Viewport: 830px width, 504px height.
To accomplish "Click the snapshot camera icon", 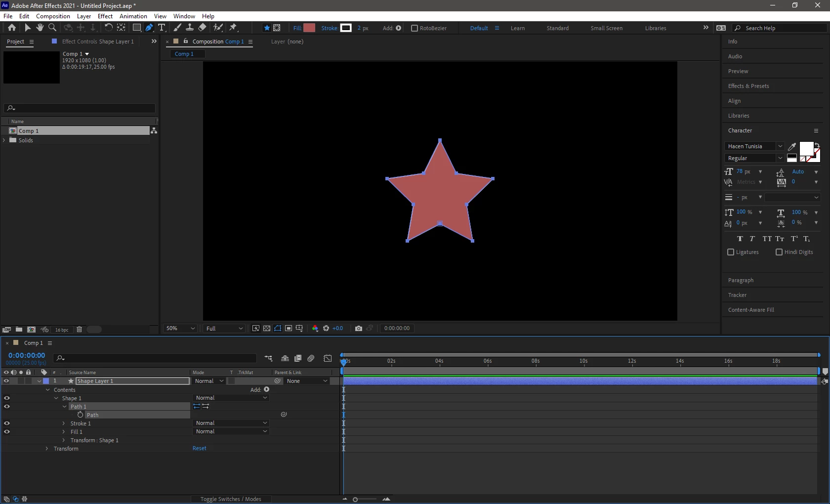I will (x=359, y=328).
